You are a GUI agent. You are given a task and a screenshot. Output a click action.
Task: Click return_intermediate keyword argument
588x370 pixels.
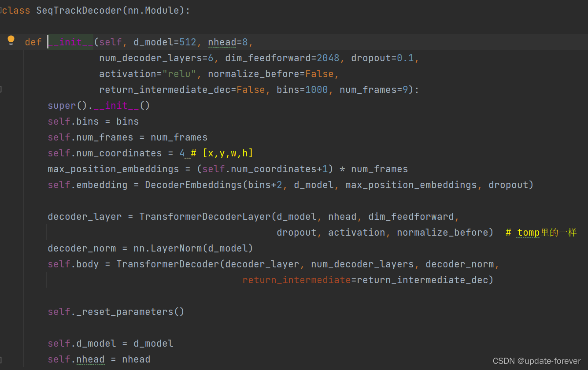click(296, 280)
